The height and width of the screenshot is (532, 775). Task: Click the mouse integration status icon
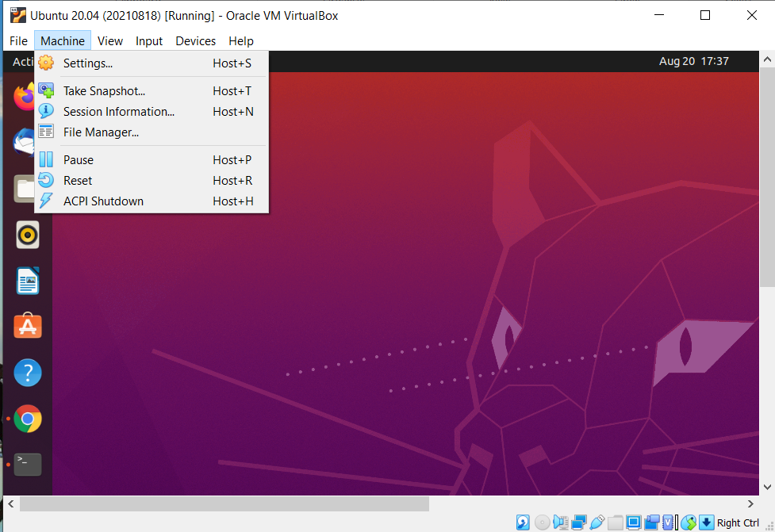(x=689, y=522)
